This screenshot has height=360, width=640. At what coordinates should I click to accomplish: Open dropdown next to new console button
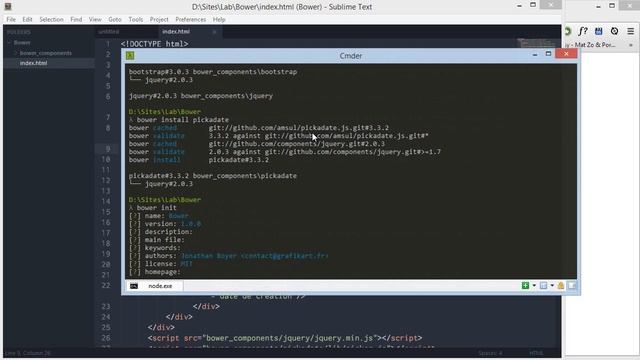pyautogui.click(x=534, y=286)
